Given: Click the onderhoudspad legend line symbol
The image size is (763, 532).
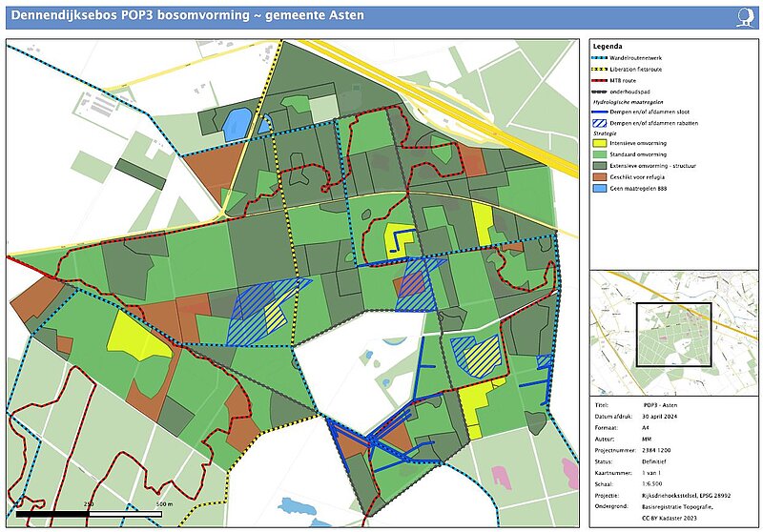Looking at the screenshot, I should point(600,92).
